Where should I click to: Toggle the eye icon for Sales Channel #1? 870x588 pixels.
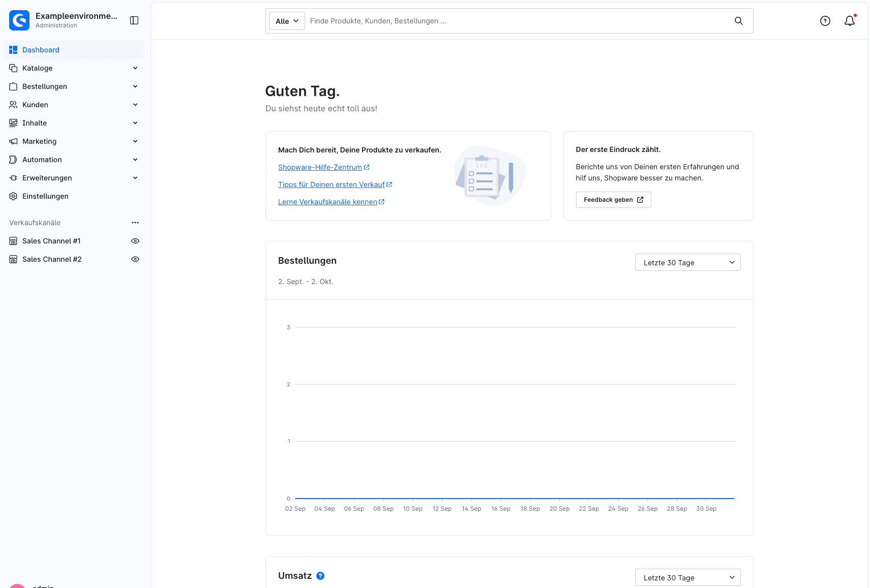click(135, 241)
